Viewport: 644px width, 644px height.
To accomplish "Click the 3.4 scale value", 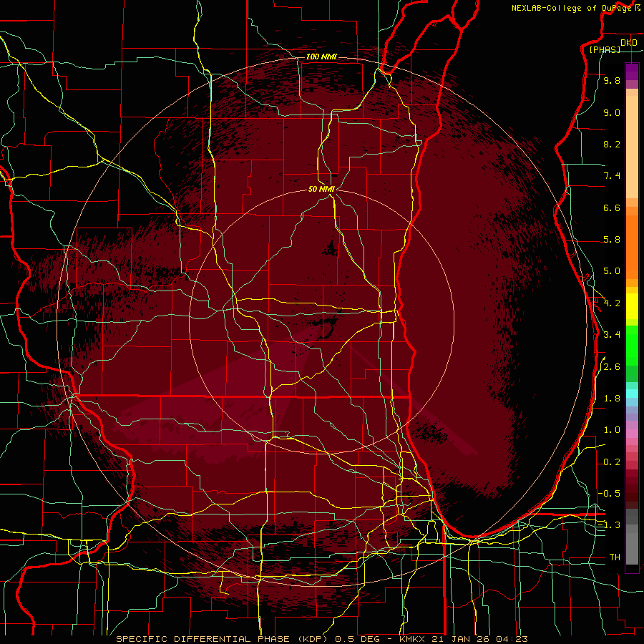I will tap(612, 335).
